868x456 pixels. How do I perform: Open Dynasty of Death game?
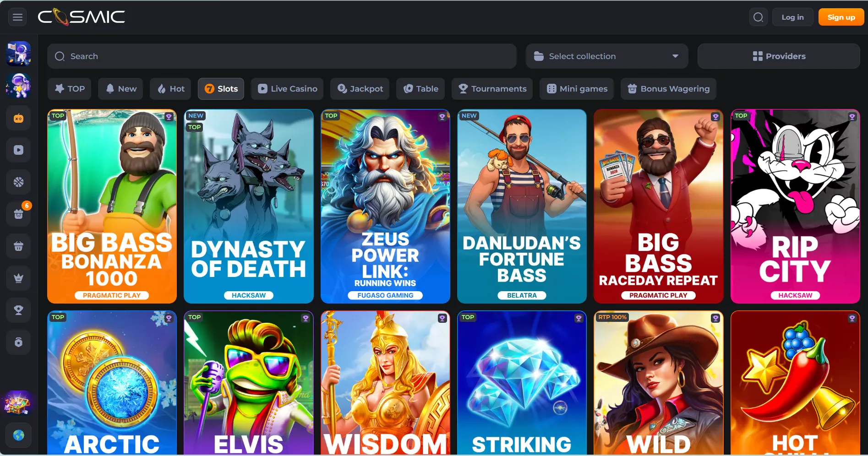249,206
